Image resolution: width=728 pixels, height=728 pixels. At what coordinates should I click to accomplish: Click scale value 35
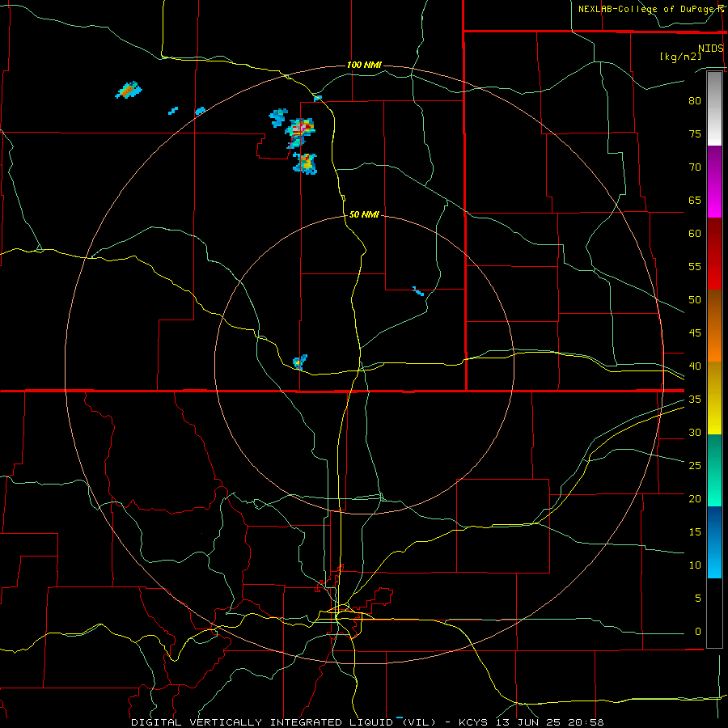[695, 400]
